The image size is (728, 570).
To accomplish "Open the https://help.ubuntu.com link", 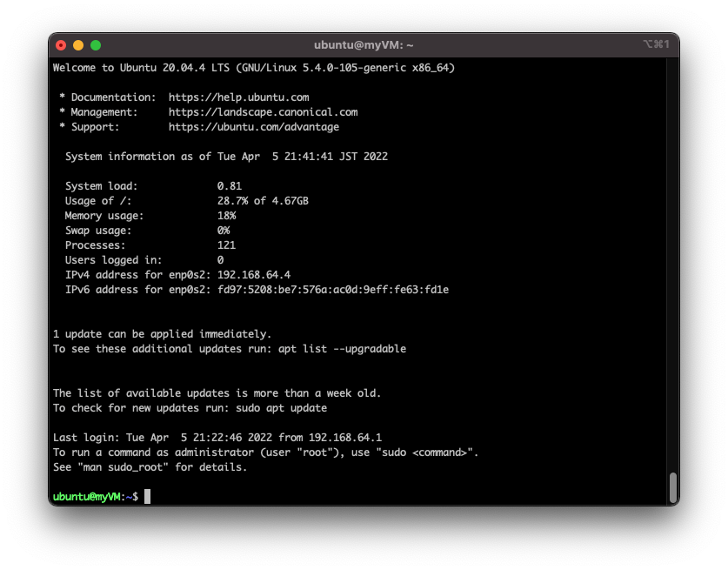I will click(238, 97).
